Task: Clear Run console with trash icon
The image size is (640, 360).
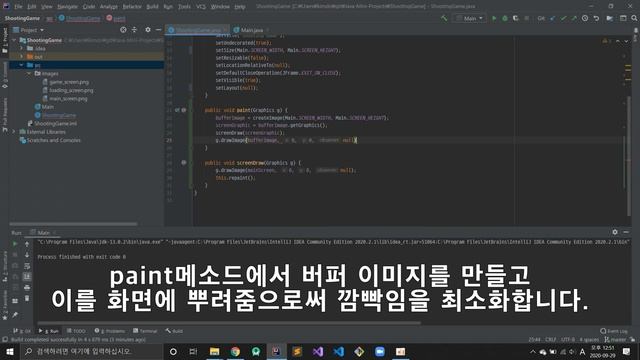Action: pyautogui.click(x=27, y=298)
